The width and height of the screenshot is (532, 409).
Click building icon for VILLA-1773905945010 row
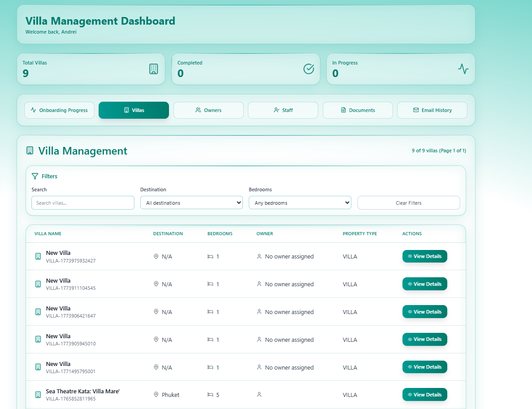click(x=38, y=339)
